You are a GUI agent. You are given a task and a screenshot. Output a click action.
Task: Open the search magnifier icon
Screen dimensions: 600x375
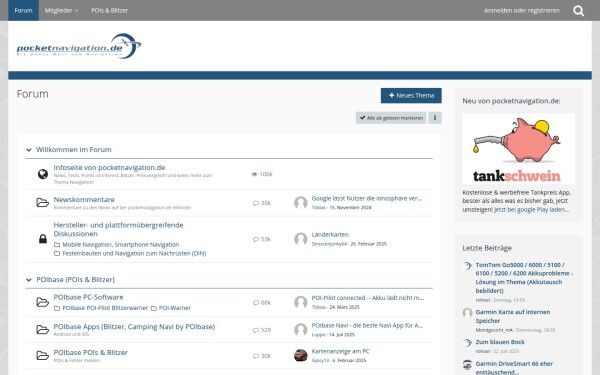click(x=578, y=11)
